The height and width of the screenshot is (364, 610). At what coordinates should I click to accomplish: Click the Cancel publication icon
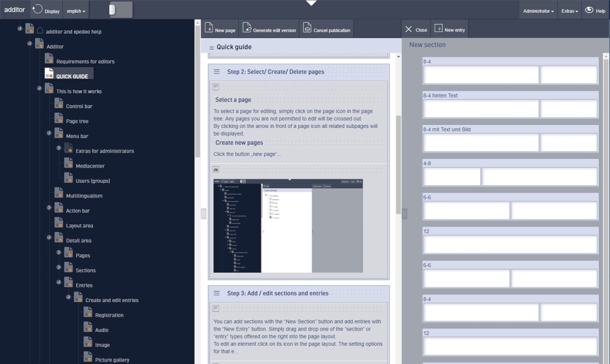(x=307, y=28)
